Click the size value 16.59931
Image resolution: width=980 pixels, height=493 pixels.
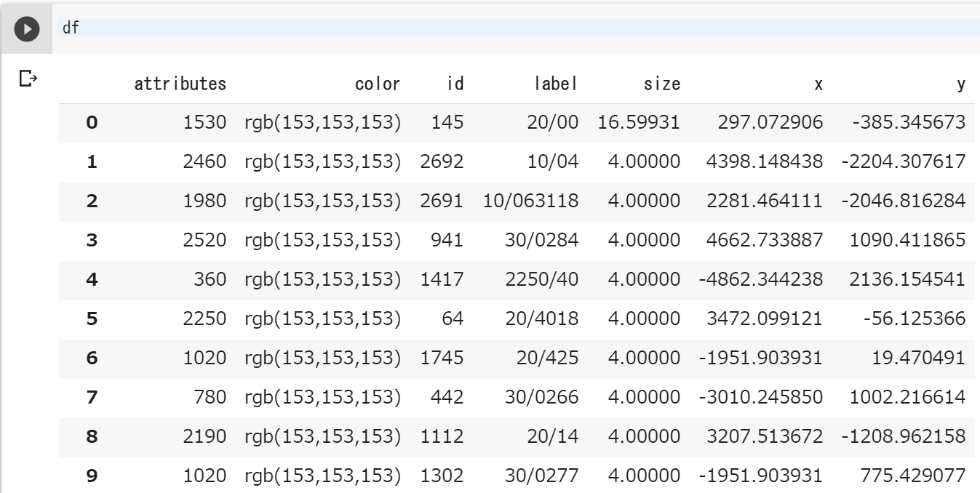(639, 123)
